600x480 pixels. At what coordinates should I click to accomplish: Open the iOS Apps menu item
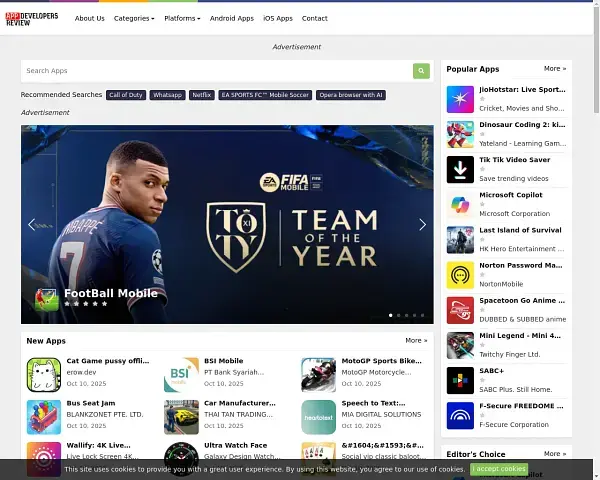click(278, 18)
